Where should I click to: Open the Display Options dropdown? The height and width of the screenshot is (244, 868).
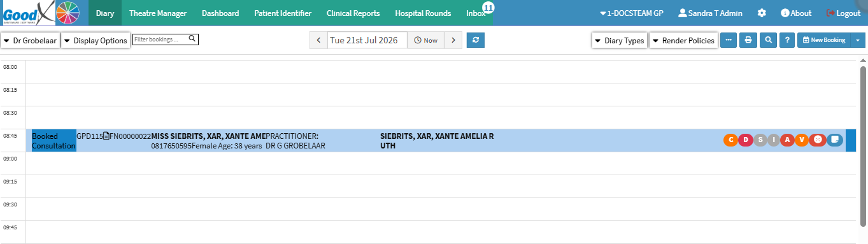pos(96,40)
